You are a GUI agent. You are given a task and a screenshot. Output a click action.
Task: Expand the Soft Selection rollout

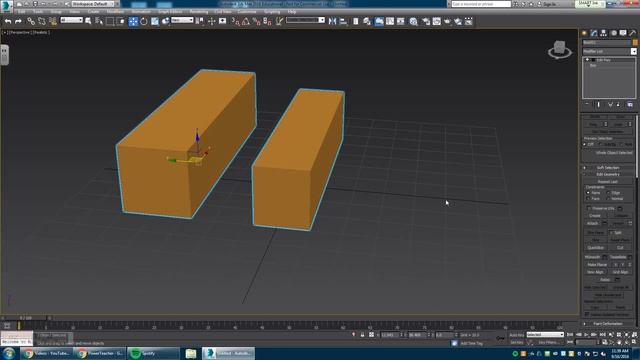pos(608,168)
